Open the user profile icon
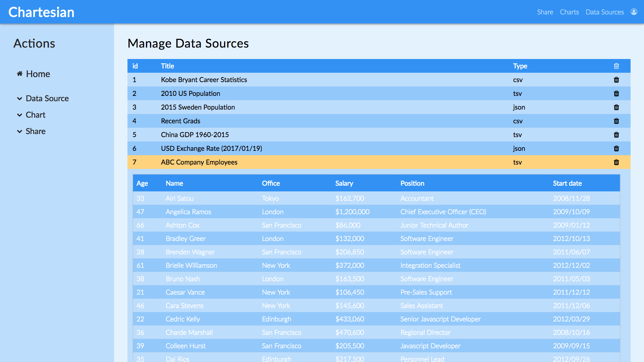644x362 pixels. (x=634, y=12)
